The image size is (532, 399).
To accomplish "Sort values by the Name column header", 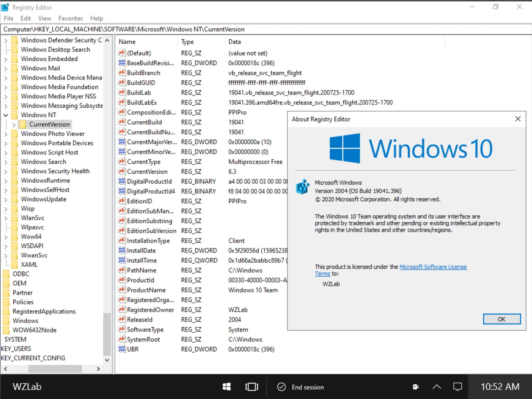I will tap(147, 42).
